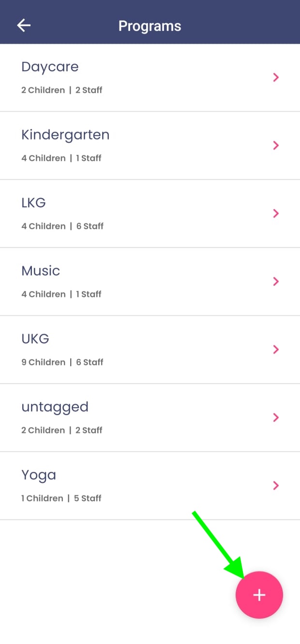Choose the untagged program title
This screenshot has height=644, width=300.
click(x=55, y=407)
